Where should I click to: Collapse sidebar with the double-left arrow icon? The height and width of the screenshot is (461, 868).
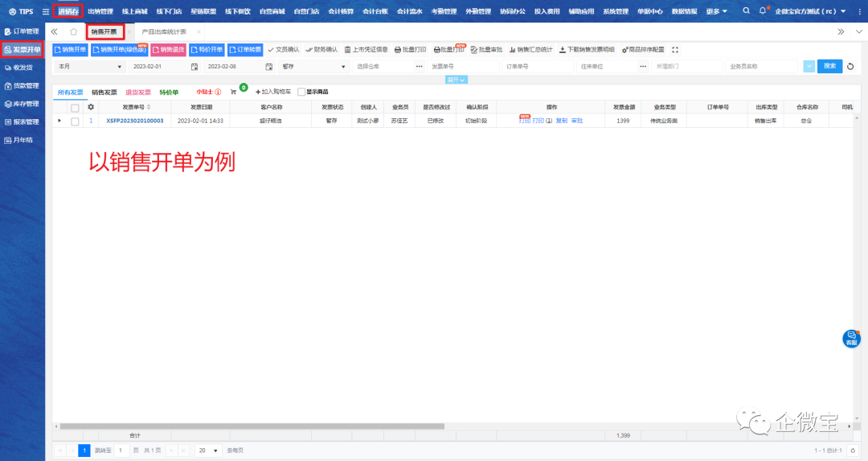click(55, 31)
